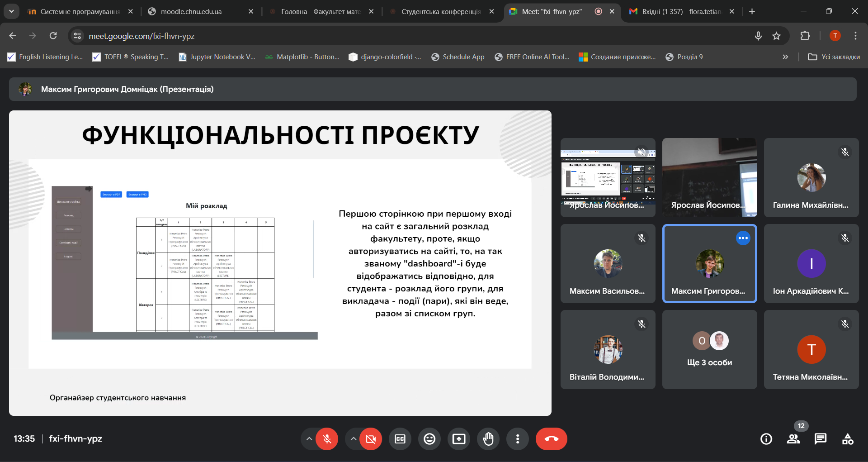The width and height of the screenshot is (868, 462).
Task: Turn on the camera in Meet
Action: tap(371, 439)
